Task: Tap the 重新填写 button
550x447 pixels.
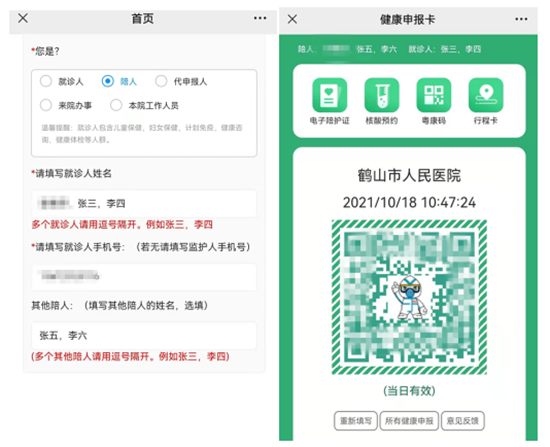Action: click(x=356, y=421)
